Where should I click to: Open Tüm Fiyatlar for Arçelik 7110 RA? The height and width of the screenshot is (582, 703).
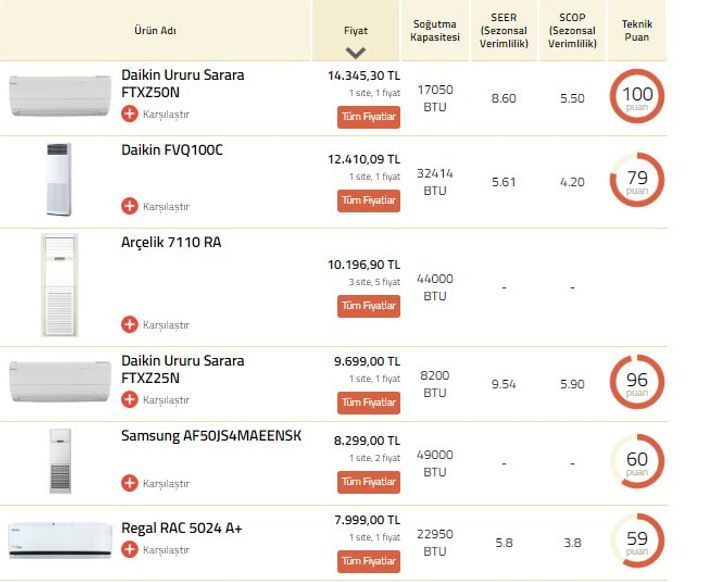point(369,305)
